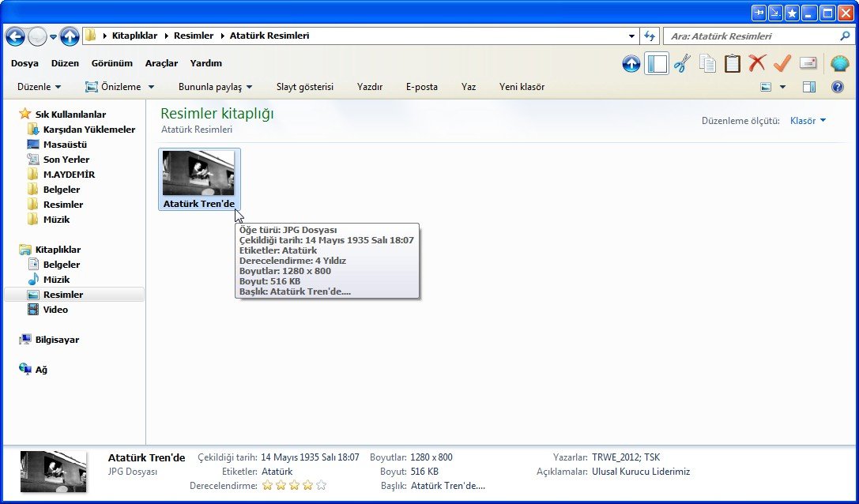Open the Yardım menu
This screenshot has height=504, width=859.
coord(206,63)
